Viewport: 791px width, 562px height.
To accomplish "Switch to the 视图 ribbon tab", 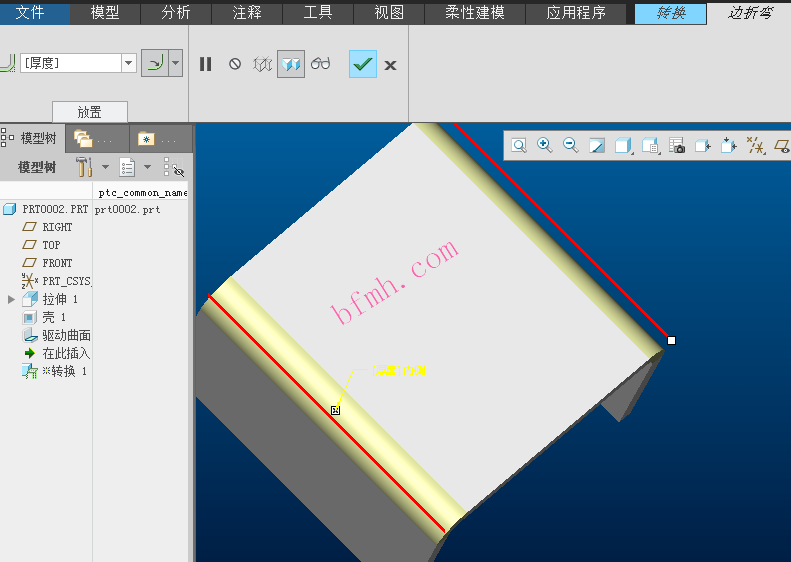I will click(x=389, y=12).
